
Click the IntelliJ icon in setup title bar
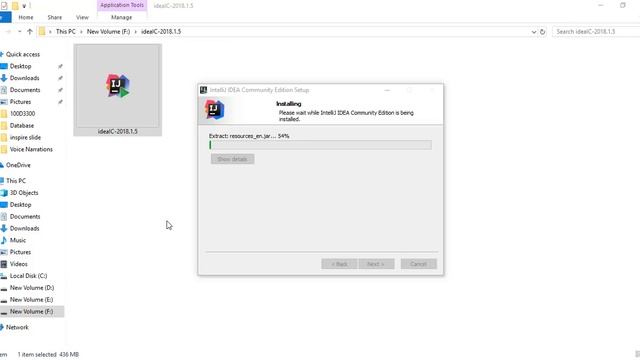(x=203, y=90)
